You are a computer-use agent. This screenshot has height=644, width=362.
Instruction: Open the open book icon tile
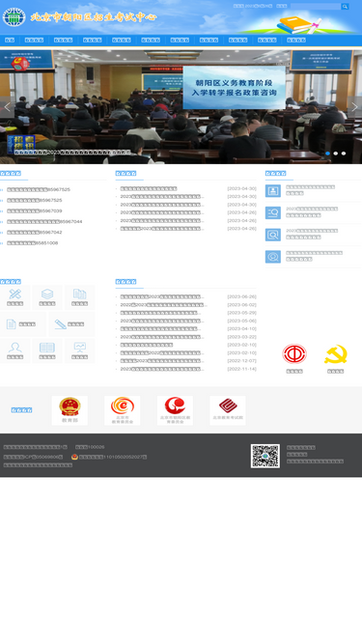point(47,350)
